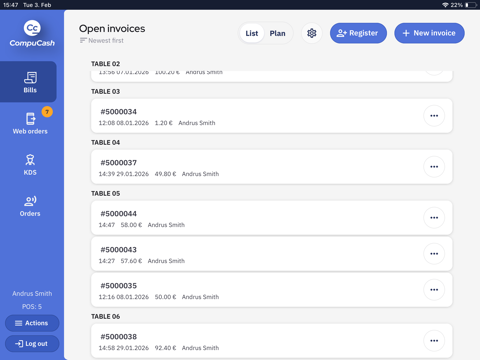
Task: Click the Open invoices title
Action: (x=112, y=29)
